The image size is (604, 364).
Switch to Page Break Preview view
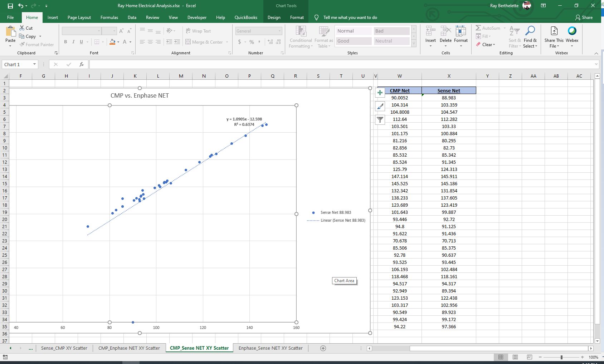point(529,357)
